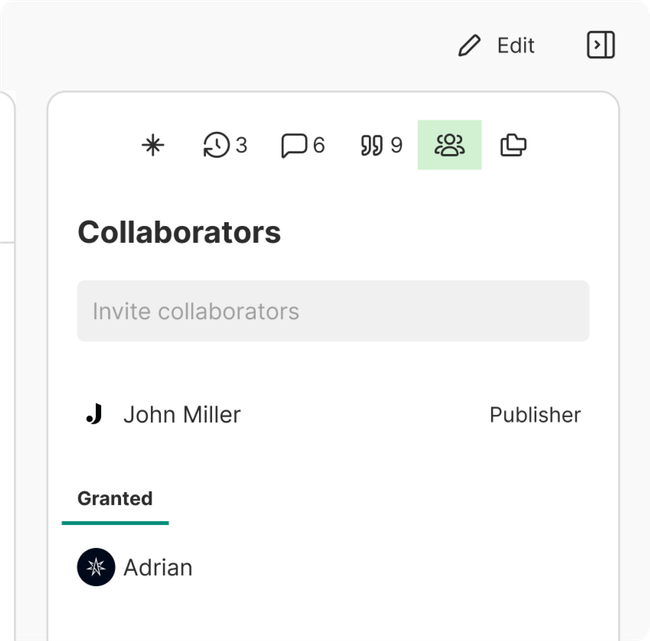Collapse the right sidebar panel

pyautogui.click(x=600, y=45)
